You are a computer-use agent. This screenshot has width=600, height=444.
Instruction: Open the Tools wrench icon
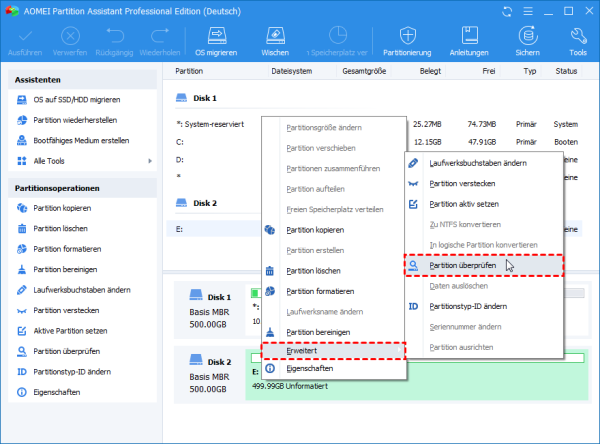578,41
